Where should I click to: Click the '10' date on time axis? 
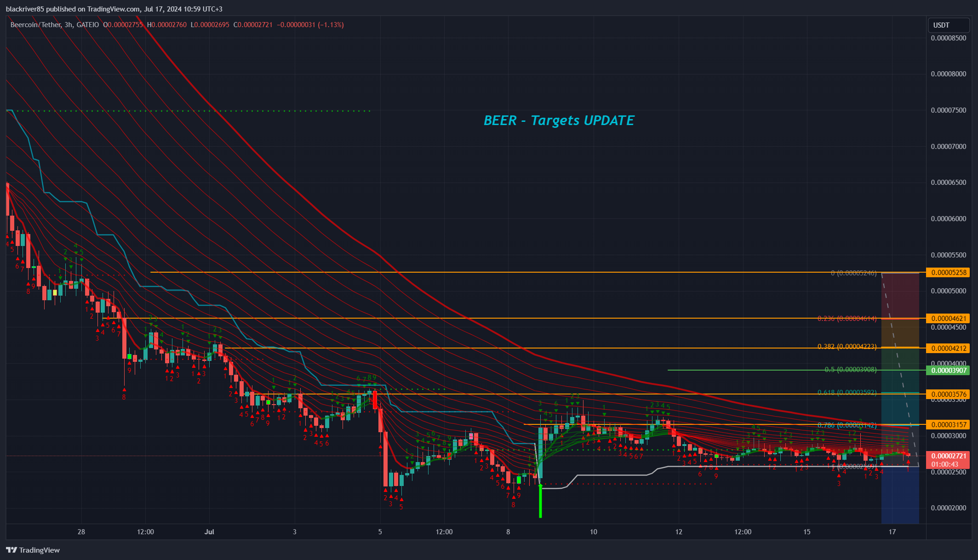pos(594,532)
